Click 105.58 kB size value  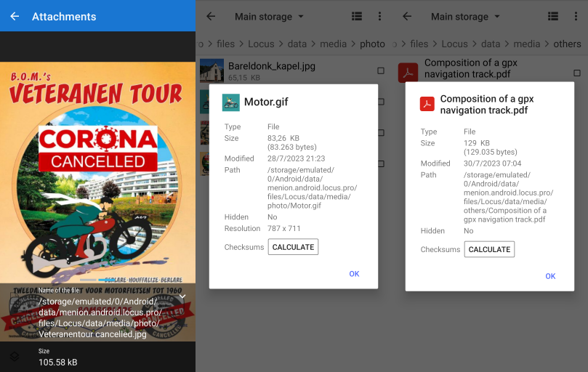click(57, 363)
